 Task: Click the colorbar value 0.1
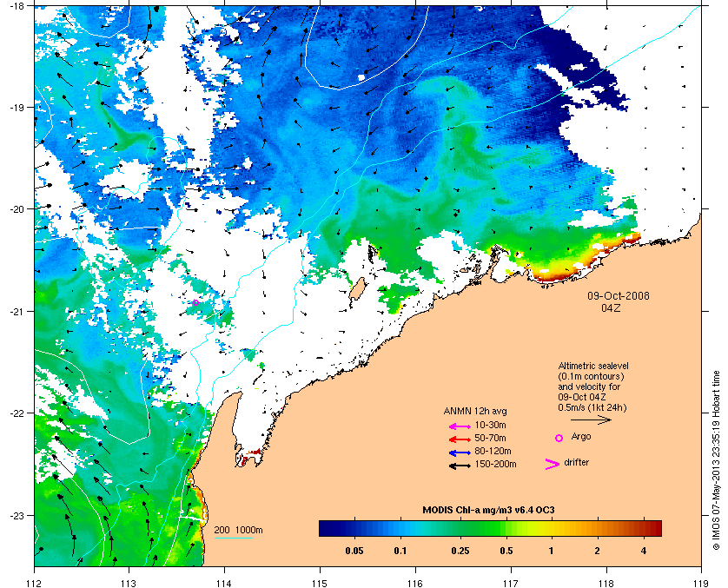click(x=400, y=551)
